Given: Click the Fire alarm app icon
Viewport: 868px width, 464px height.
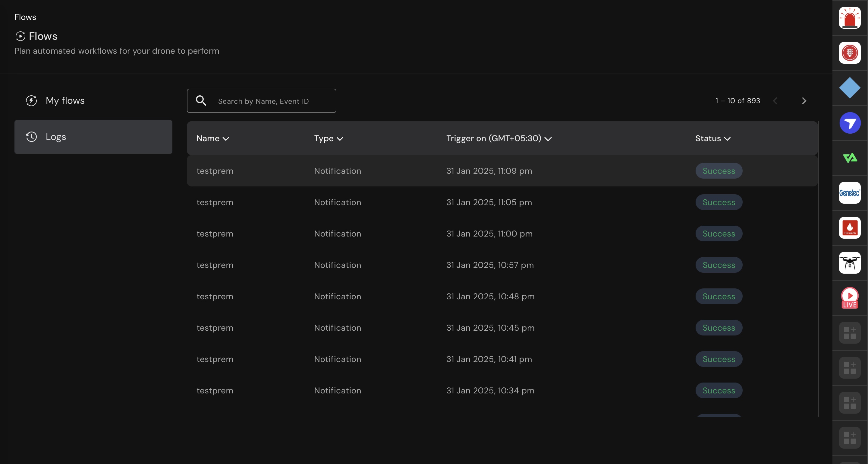Looking at the screenshot, I should click(850, 228).
